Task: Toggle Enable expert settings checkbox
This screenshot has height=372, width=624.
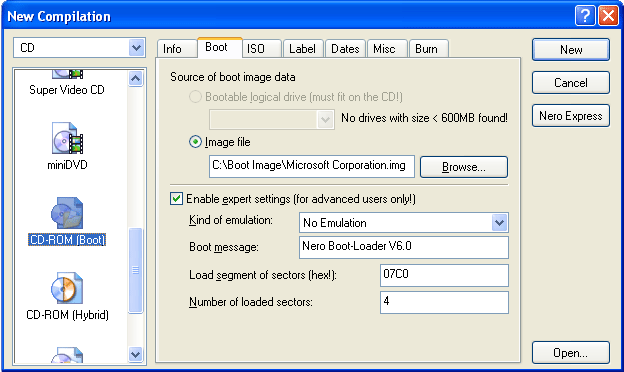Action: click(x=176, y=199)
